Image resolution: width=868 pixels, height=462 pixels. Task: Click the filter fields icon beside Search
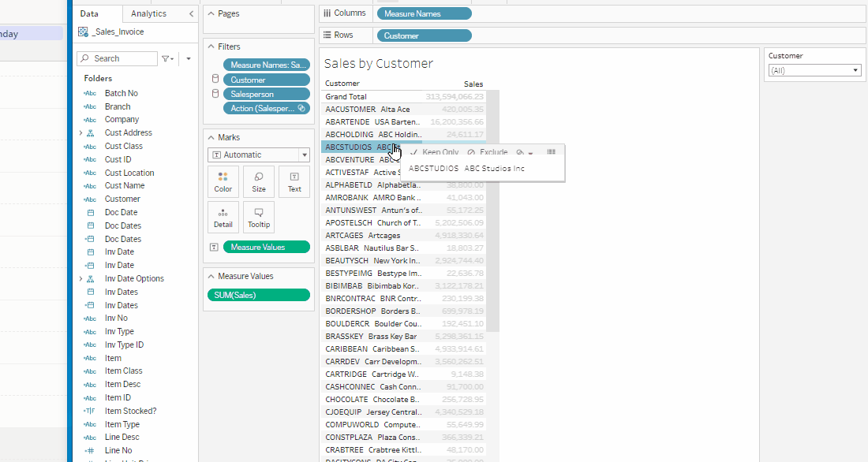tap(167, 59)
